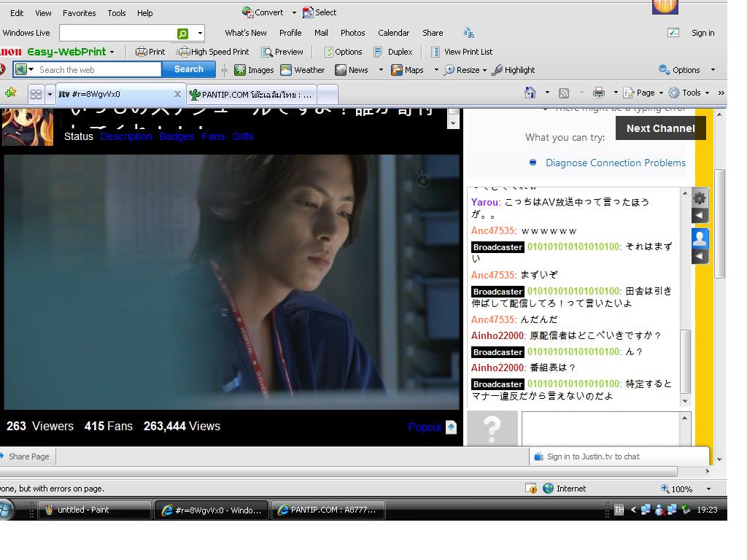Click the Next Channel button

660,128
